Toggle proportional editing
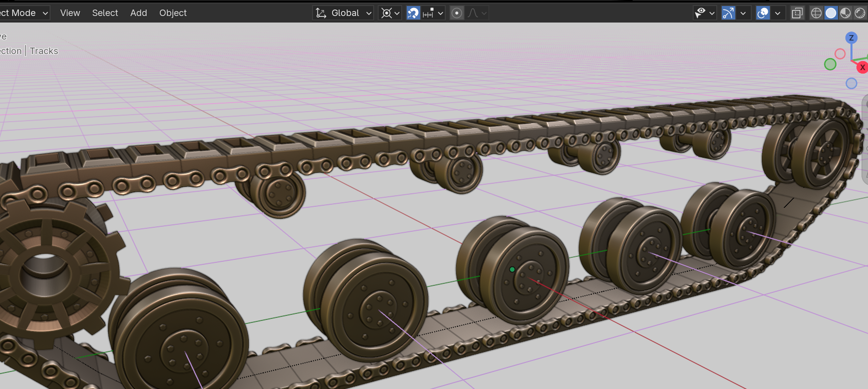This screenshot has height=389, width=868. point(457,13)
